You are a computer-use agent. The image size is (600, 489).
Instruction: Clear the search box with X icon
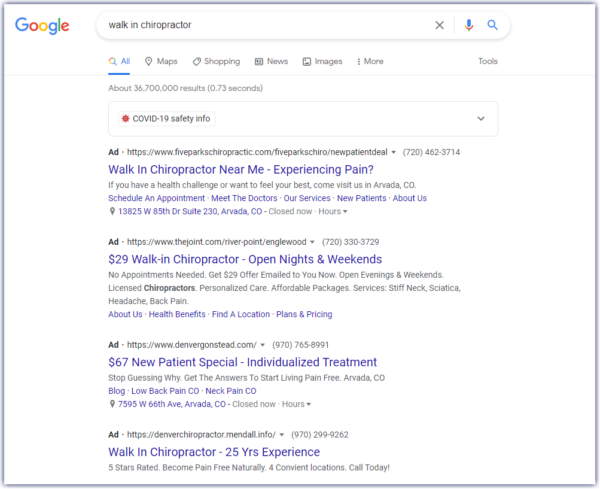coord(439,26)
